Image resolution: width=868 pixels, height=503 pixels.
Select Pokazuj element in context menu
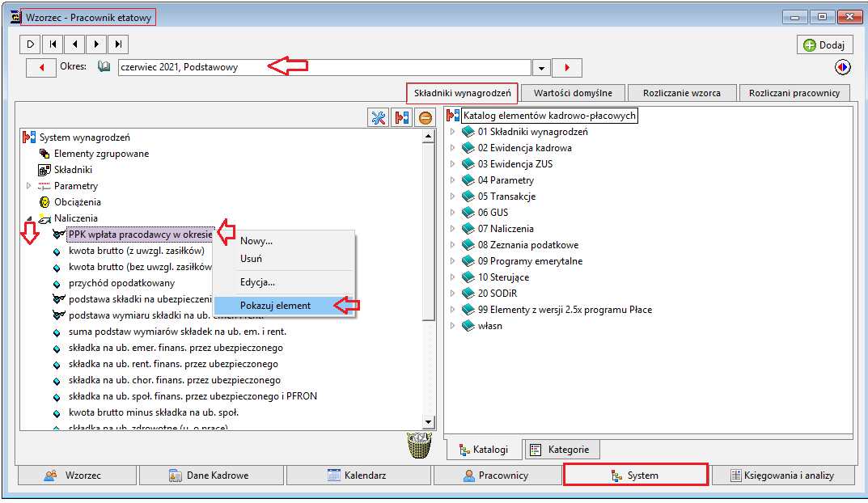tap(275, 306)
